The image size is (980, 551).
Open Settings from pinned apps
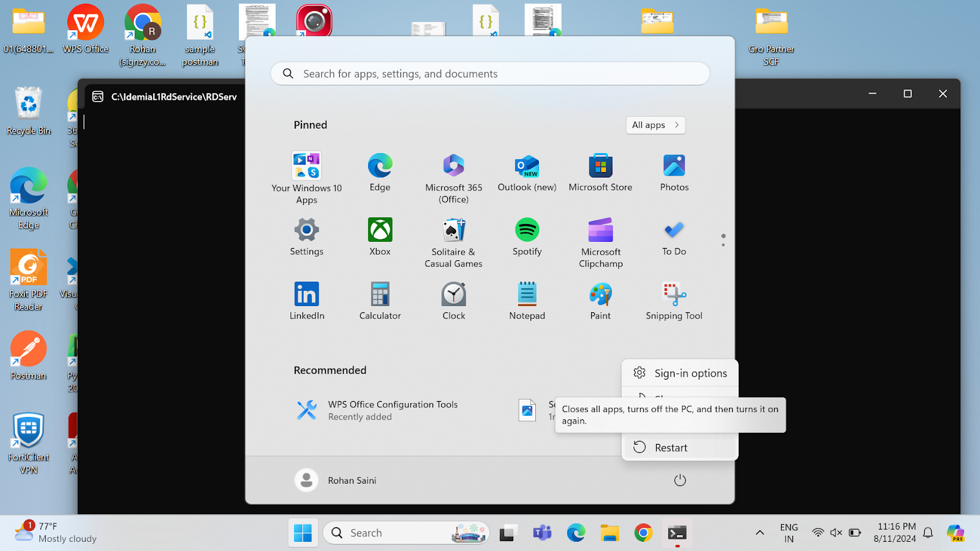[306, 237]
